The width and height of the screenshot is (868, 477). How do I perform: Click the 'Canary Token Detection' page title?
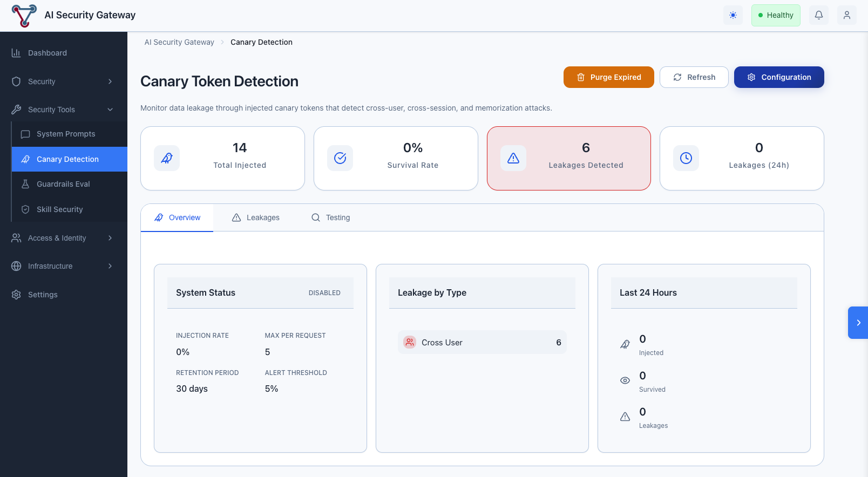coord(219,81)
